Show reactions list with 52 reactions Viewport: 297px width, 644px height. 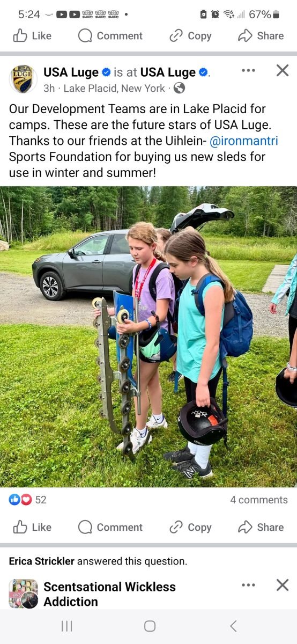pyautogui.click(x=28, y=500)
